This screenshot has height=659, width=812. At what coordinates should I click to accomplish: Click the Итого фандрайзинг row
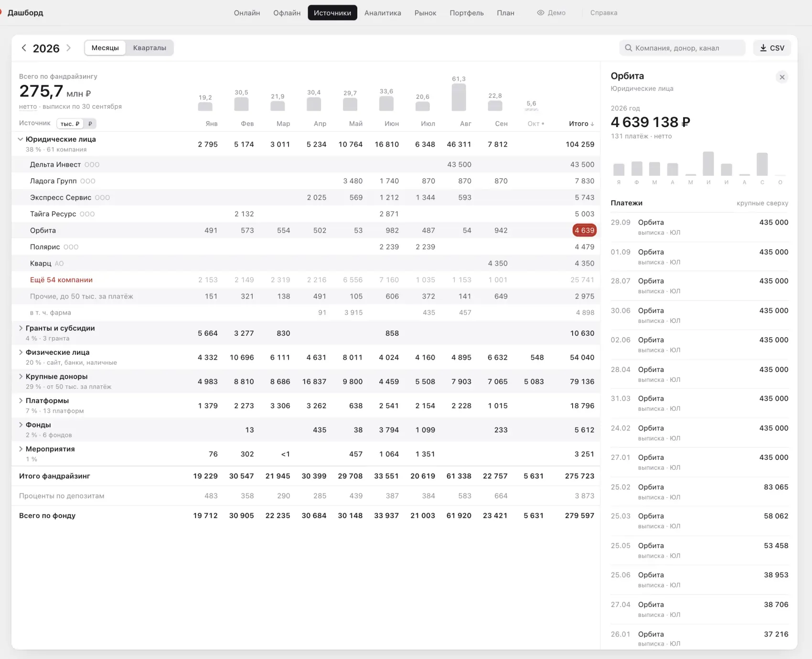[306, 476]
